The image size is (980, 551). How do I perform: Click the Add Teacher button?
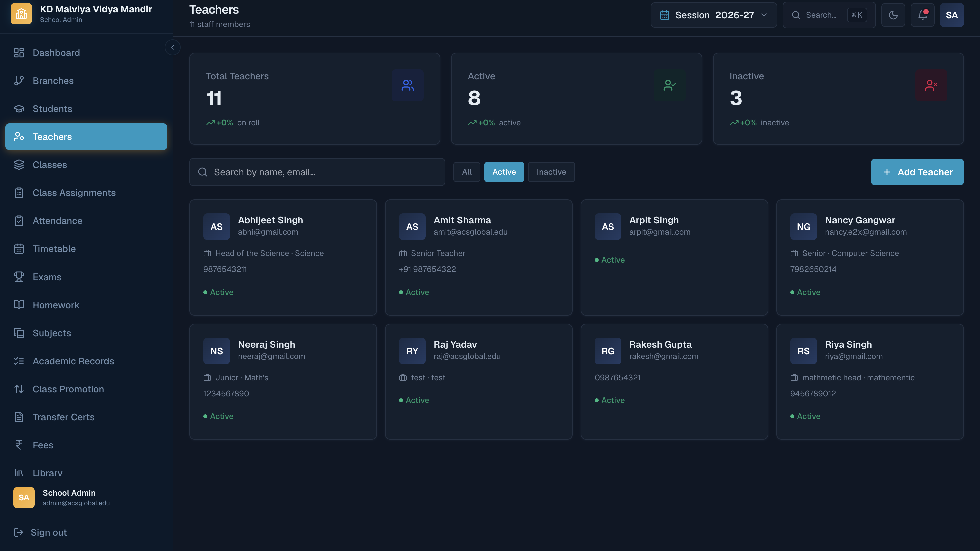click(x=917, y=172)
